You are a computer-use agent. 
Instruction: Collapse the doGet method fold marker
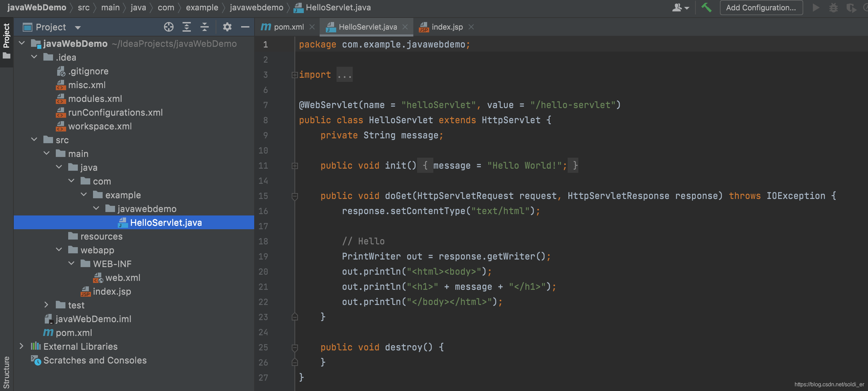click(x=295, y=196)
